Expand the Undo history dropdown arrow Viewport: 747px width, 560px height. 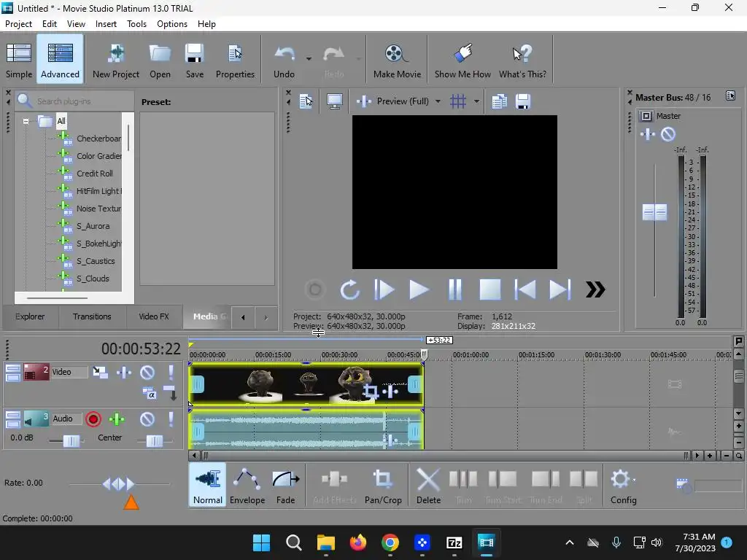tap(309, 59)
